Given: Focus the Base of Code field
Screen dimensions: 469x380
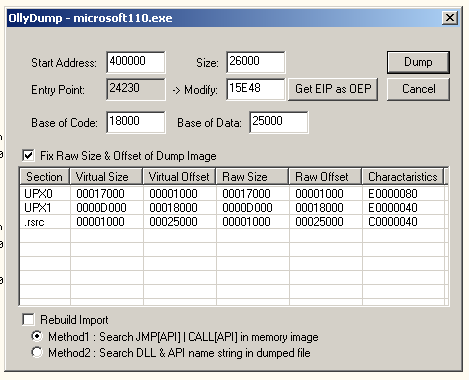Looking at the screenshot, I should click(136, 122).
